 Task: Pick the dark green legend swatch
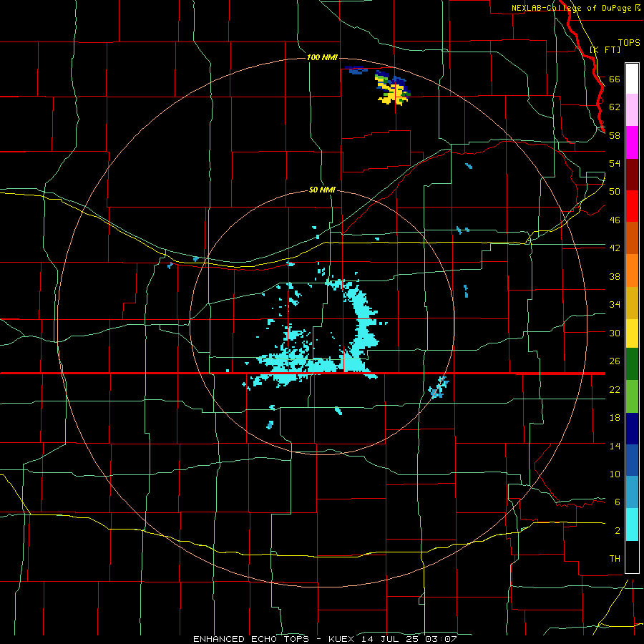(632, 364)
